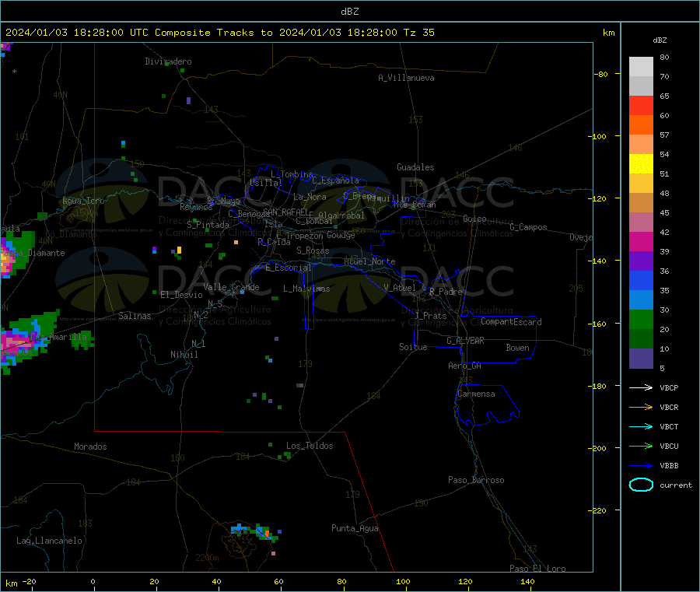Click the S_Pintada location label
700x592 pixels.
208,225
